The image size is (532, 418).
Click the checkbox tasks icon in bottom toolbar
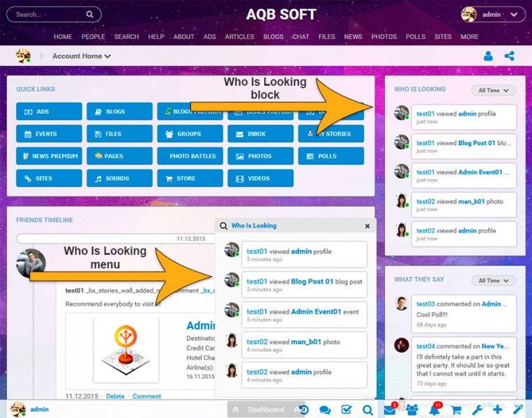point(347,410)
